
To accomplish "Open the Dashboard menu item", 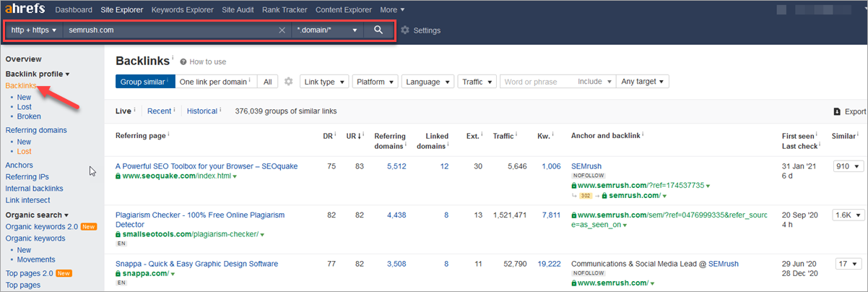I will 74,9.
